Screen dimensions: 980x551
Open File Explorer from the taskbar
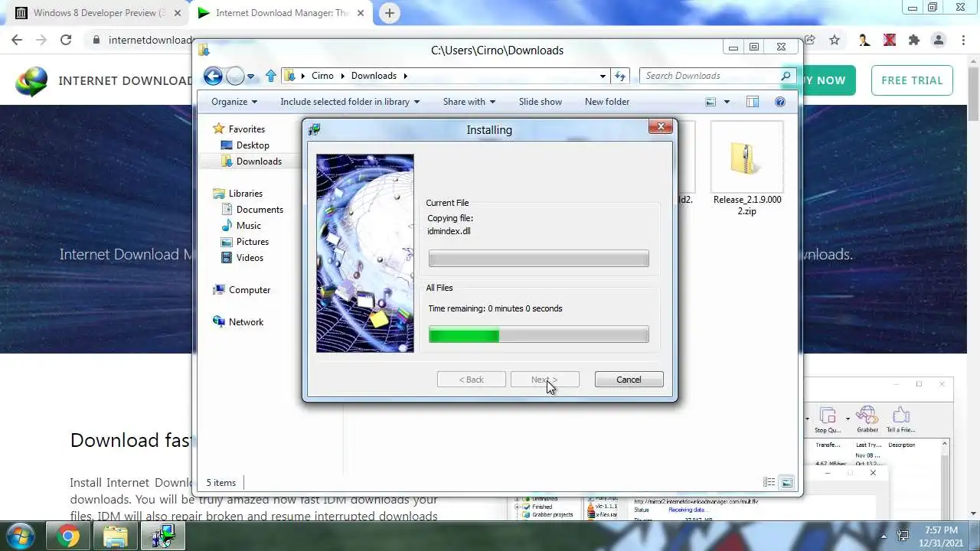point(115,536)
